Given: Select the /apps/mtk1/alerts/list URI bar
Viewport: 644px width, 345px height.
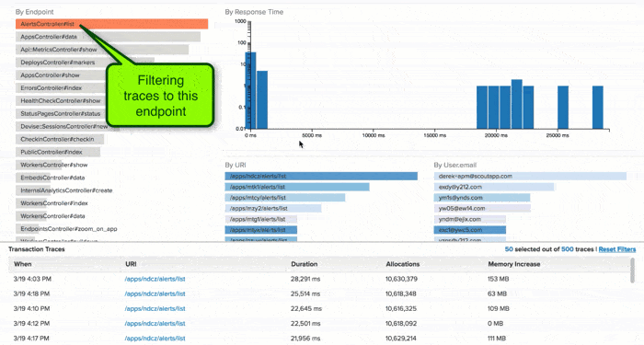Looking at the screenshot, I should (297, 187).
